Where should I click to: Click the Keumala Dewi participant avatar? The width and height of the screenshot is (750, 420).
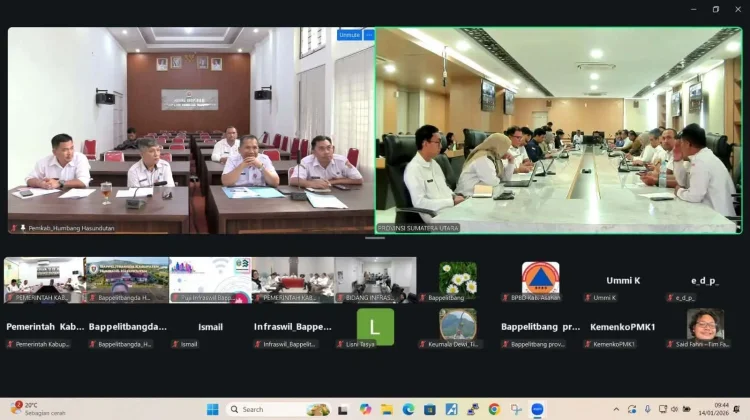pyautogui.click(x=458, y=324)
